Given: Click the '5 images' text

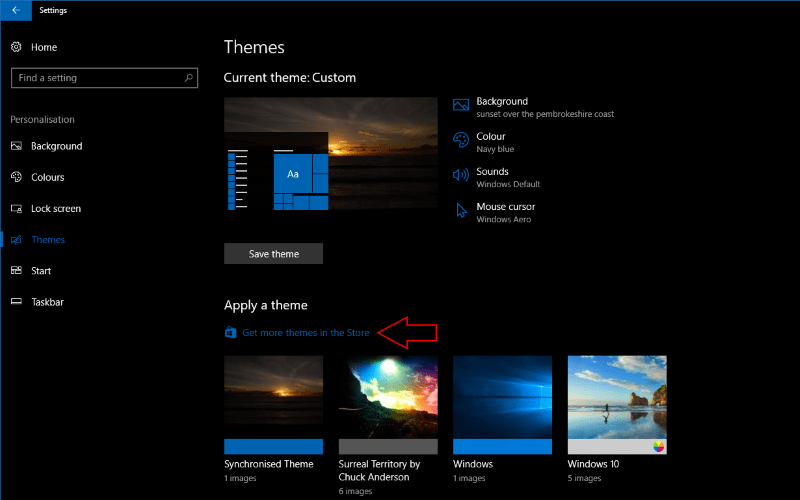Looking at the screenshot, I should 584,478.
